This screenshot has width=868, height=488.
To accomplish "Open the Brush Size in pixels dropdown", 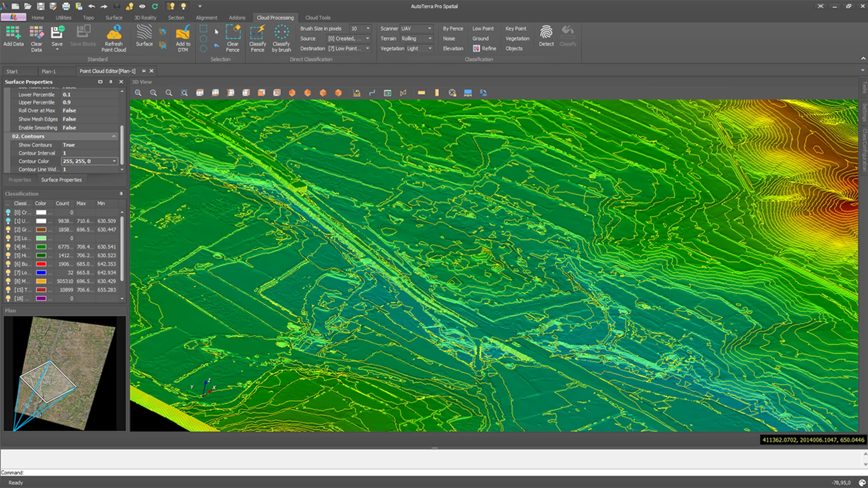I will [x=368, y=28].
